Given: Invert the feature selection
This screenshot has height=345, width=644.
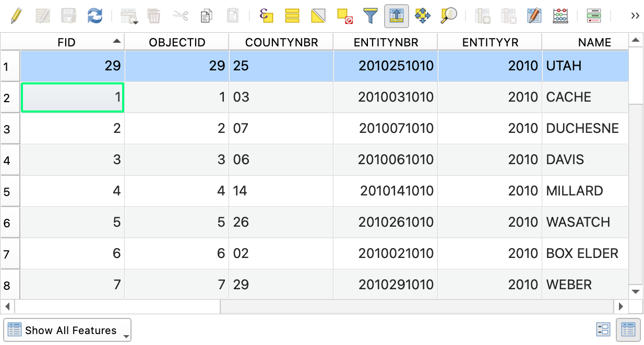Looking at the screenshot, I should pos(318,16).
